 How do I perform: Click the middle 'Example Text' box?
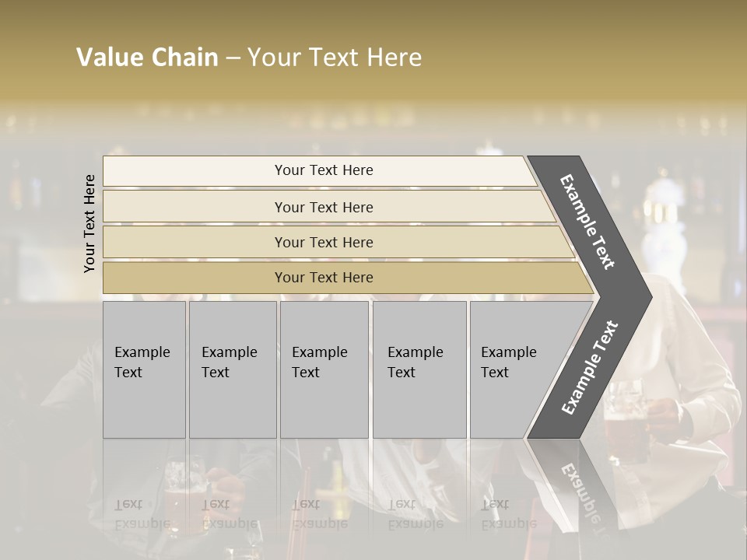[x=324, y=369]
